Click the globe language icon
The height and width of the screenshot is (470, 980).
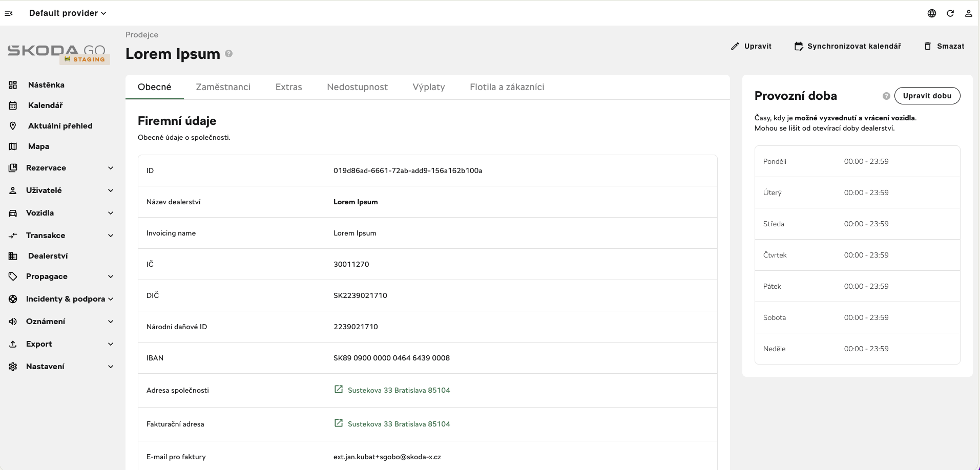[x=932, y=13]
